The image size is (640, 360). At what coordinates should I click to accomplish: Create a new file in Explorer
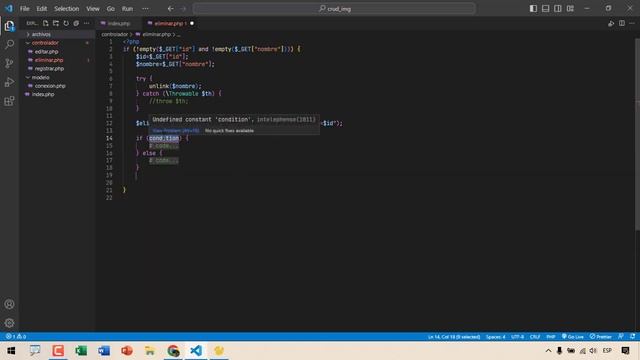click(46, 23)
